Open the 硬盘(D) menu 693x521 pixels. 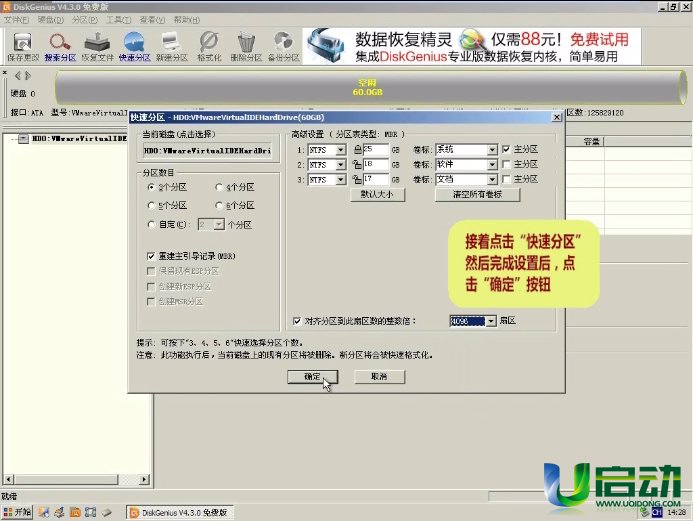pos(50,20)
